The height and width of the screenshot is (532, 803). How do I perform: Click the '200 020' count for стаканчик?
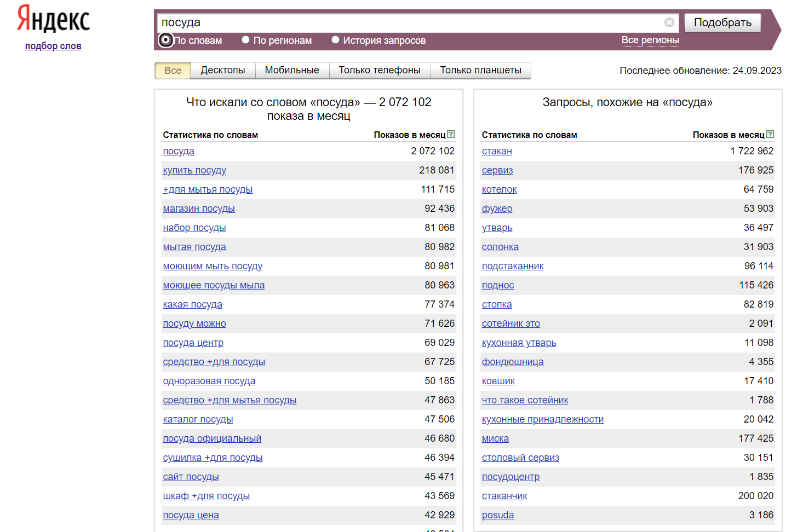[756, 496]
